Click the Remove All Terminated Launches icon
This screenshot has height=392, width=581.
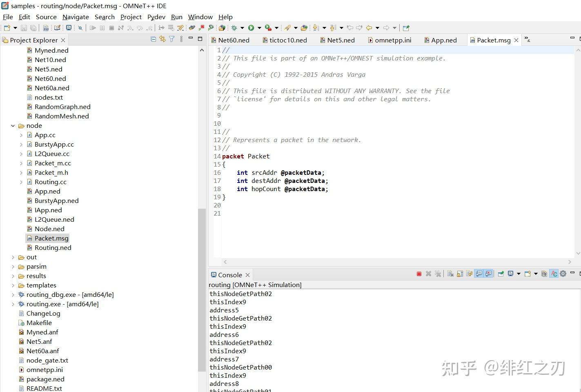[438, 274]
